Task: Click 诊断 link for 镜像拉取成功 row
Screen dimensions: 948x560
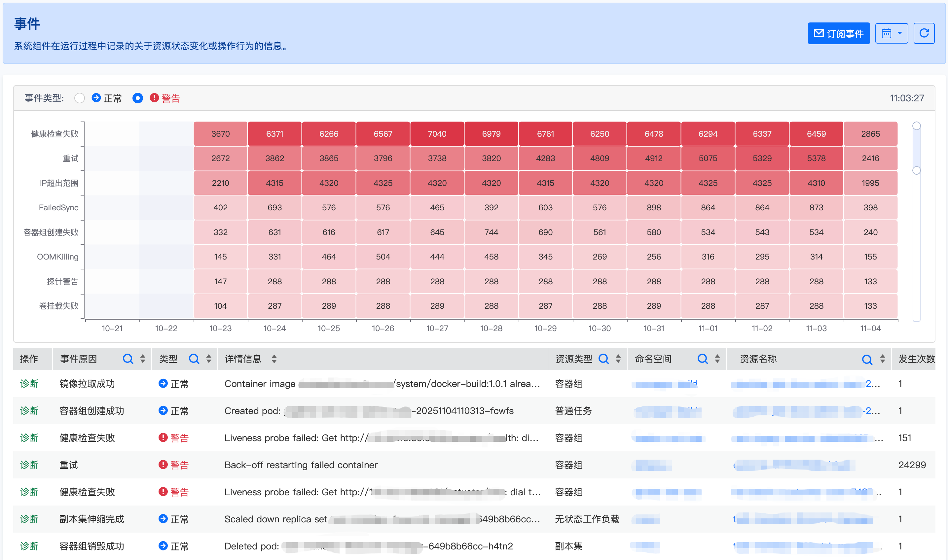Action: coord(29,384)
